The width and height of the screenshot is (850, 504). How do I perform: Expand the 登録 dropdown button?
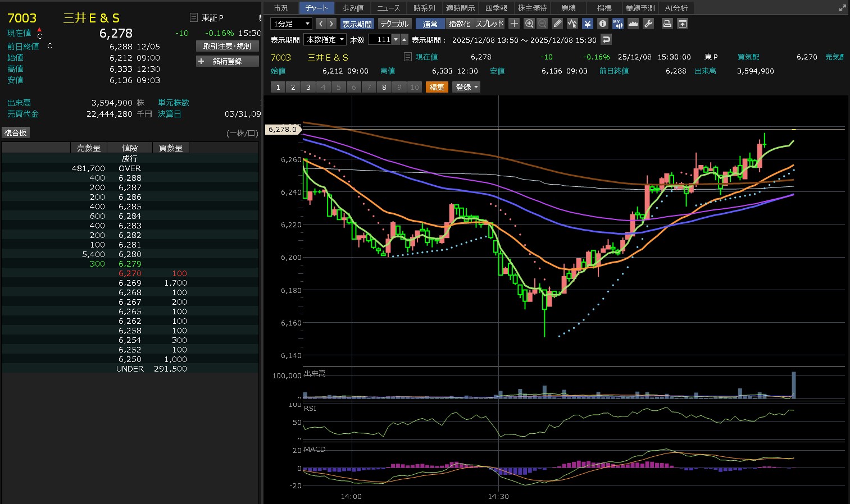pyautogui.click(x=466, y=87)
